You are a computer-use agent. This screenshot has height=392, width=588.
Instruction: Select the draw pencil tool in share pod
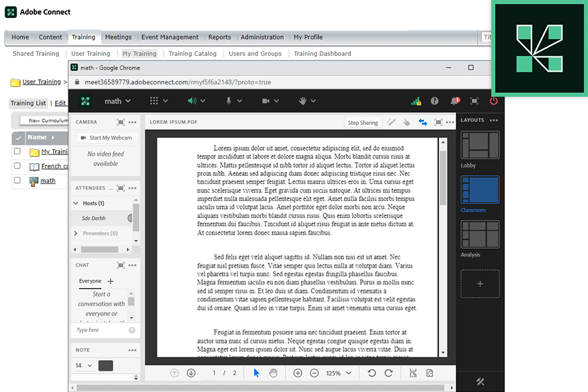[x=391, y=123]
